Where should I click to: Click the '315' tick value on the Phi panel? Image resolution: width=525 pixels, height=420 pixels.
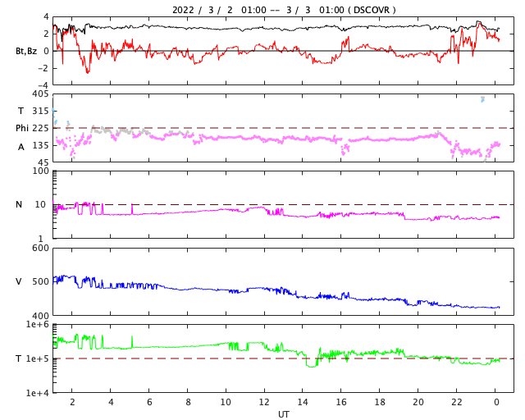pyautogui.click(x=40, y=111)
